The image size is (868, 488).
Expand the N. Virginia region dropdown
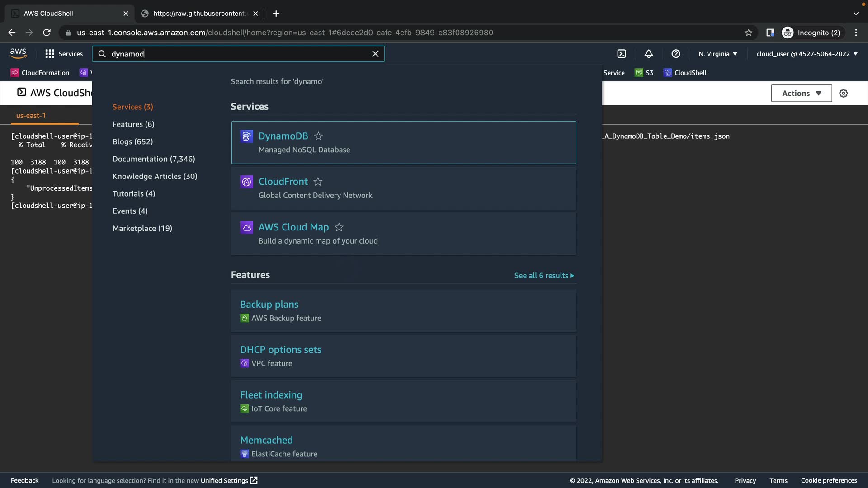point(718,54)
